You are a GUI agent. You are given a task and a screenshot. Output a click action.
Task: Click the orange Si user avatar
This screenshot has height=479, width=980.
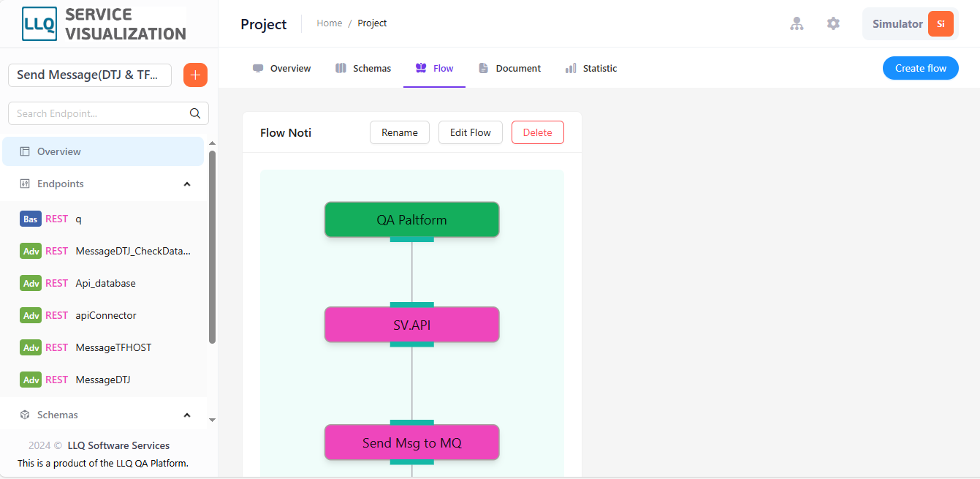pos(941,24)
